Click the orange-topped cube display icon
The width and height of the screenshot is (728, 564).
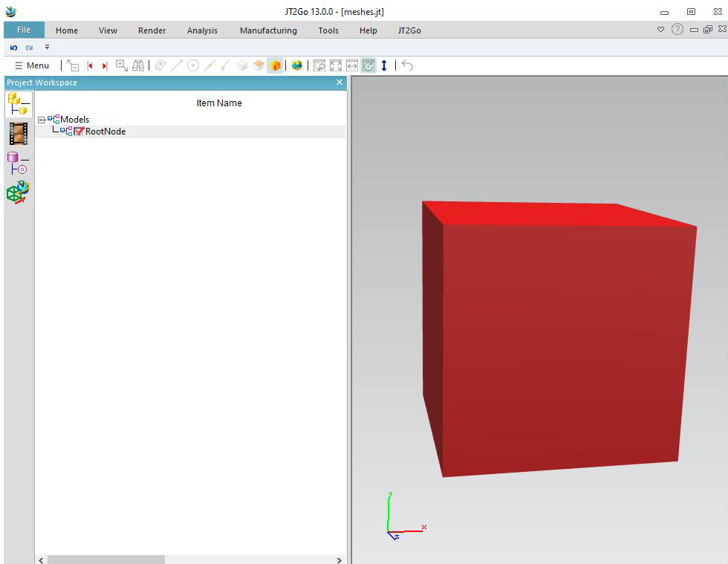[x=259, y=65]
